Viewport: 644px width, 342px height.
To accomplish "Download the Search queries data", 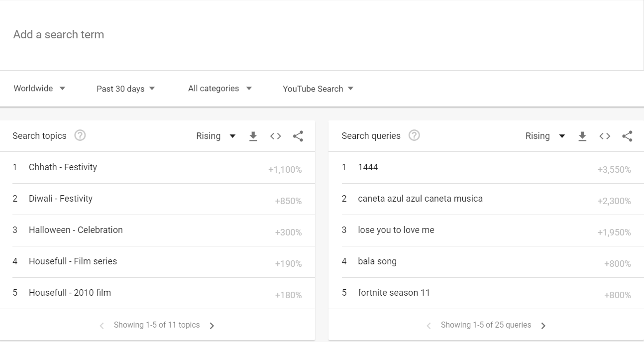I will point(582,136).
